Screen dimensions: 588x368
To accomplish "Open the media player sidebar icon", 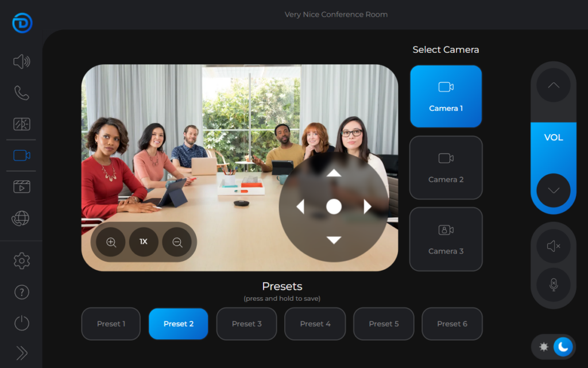I will tap(21, 187).
